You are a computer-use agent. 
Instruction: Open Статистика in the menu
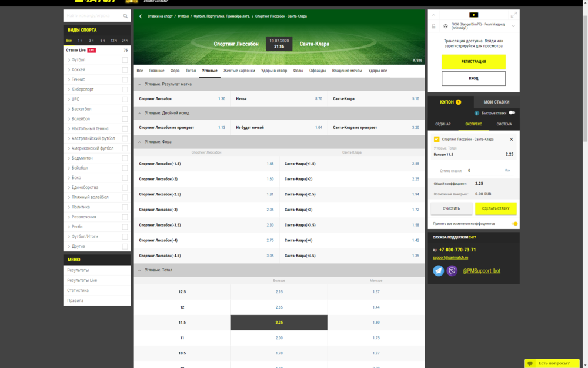click(78, 291)
